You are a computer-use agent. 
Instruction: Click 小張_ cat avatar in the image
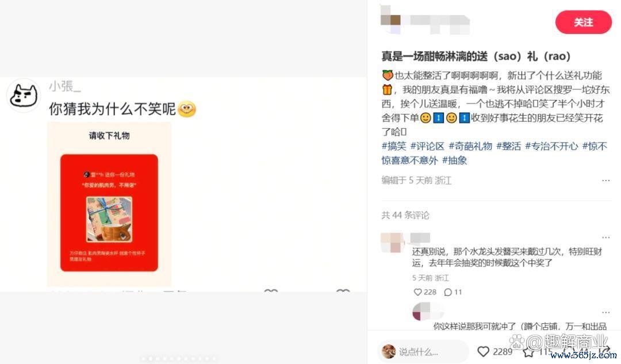tap(24, 95)
